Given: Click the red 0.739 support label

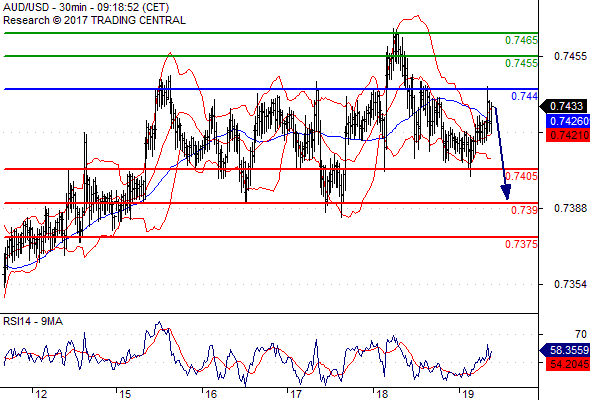Looking at the screenshot, I should click(525, 210).
